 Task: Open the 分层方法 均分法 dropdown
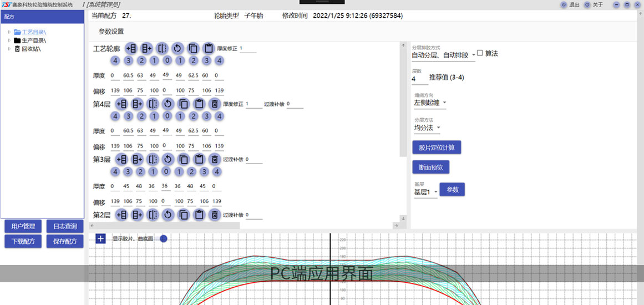tap(427, 128)
